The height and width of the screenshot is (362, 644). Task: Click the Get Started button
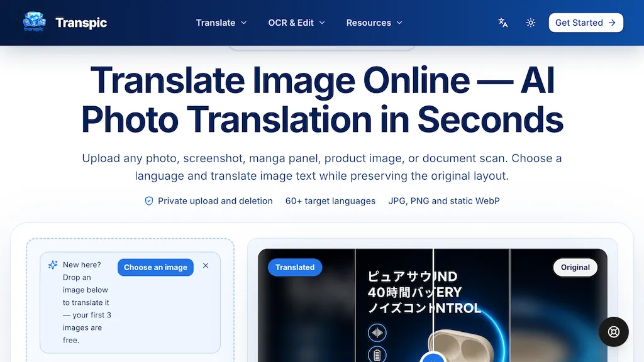click(x=586, y=23)
